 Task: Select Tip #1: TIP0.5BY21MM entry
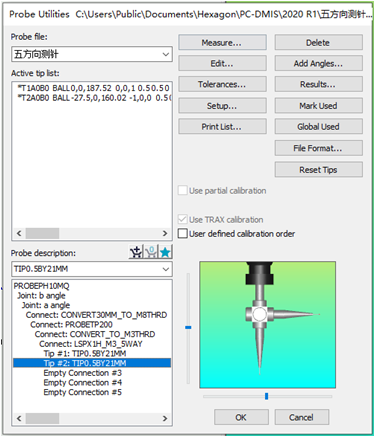[85, 353]
